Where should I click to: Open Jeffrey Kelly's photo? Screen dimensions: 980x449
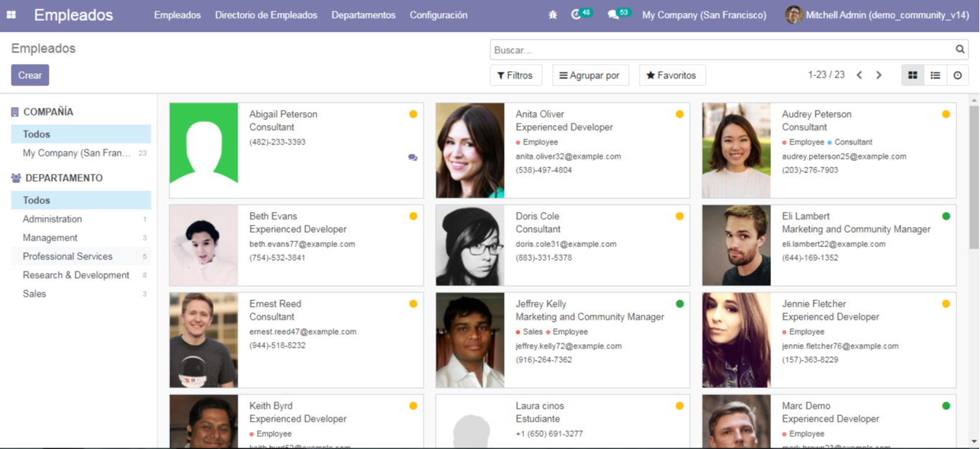470,340
